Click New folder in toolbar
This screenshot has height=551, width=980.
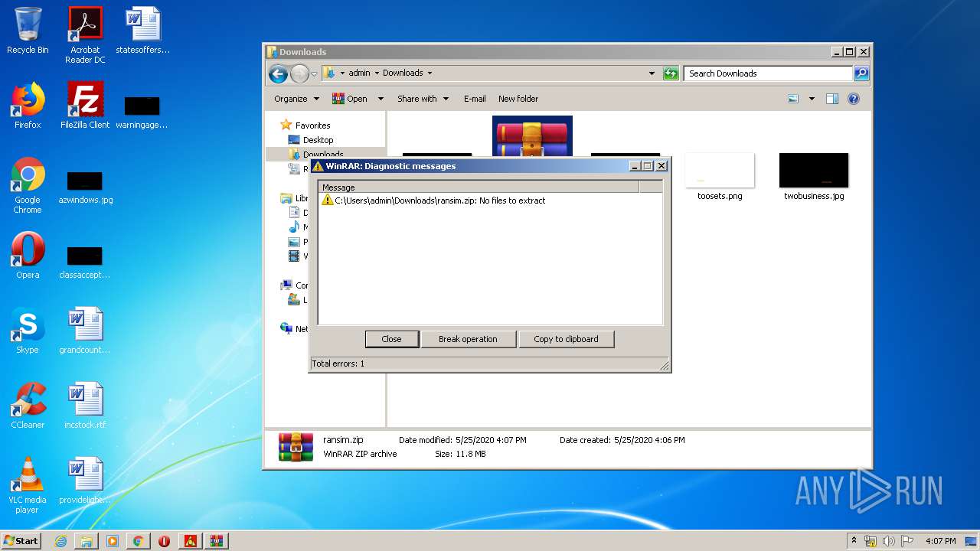tap(518, 99)
